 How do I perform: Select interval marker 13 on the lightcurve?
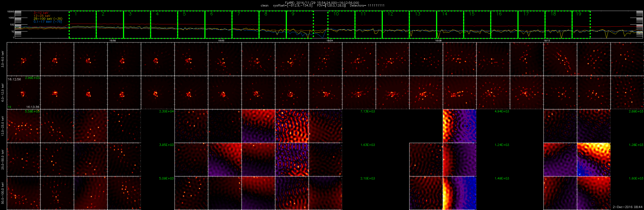point(417,14)
